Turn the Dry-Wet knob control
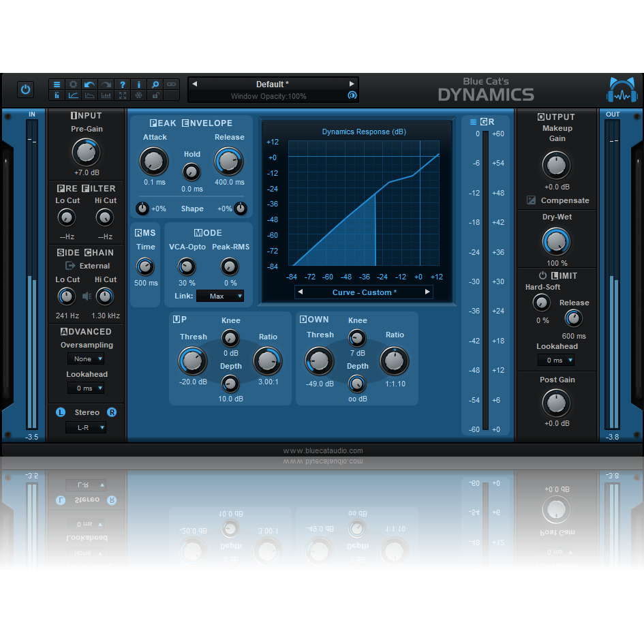 coord(556,241)
